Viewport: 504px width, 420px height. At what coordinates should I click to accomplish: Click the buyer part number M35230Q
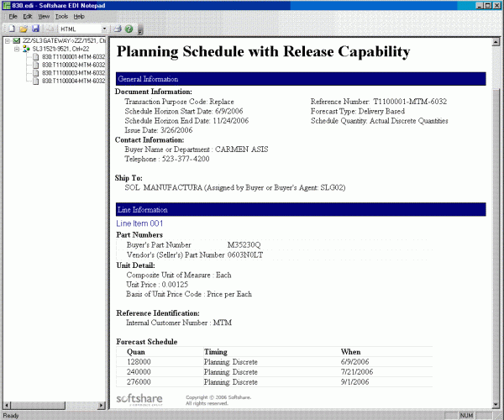click(244, 245)
